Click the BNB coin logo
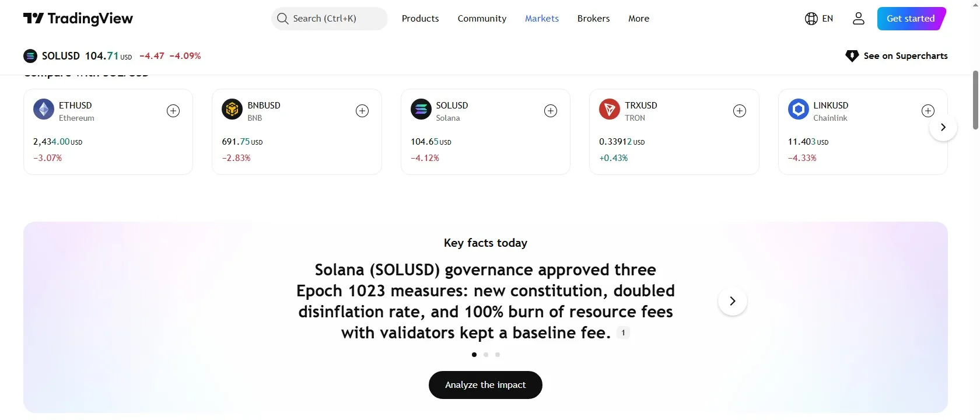 pos(232,109)
